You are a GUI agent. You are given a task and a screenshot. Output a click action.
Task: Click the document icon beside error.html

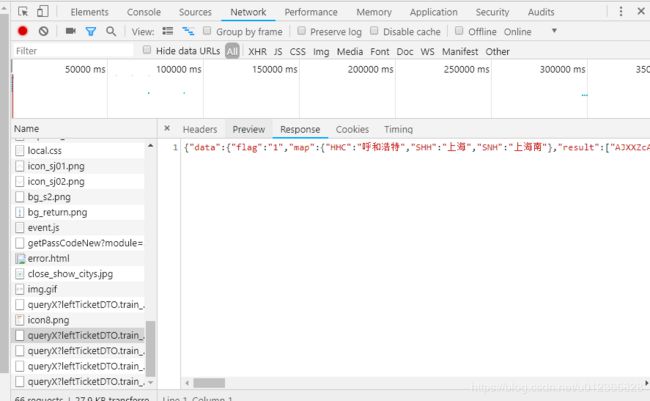(20, 259)
